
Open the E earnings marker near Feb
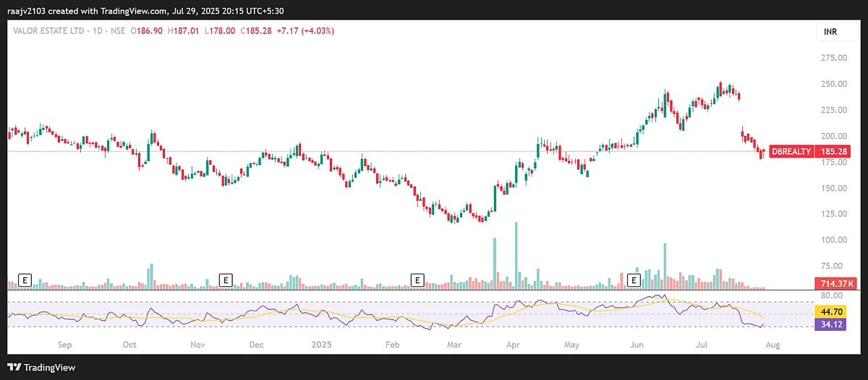coord(417,279)
